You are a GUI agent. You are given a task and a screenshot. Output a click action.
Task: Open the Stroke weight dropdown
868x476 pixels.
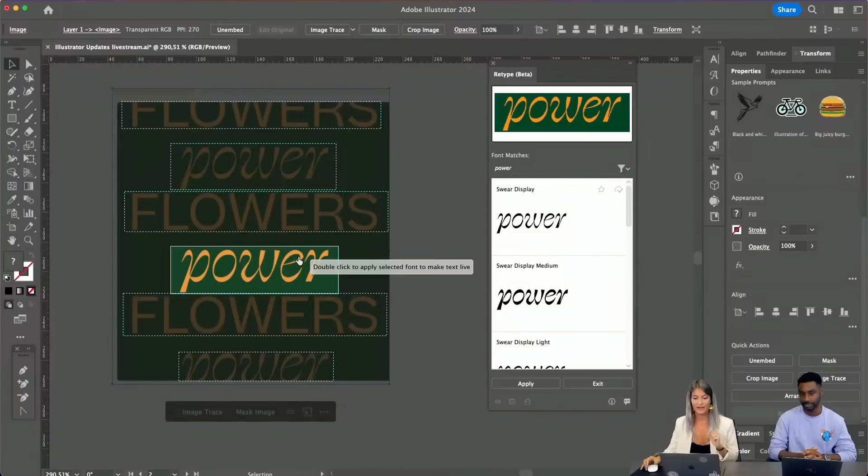(x=812, y=230)
